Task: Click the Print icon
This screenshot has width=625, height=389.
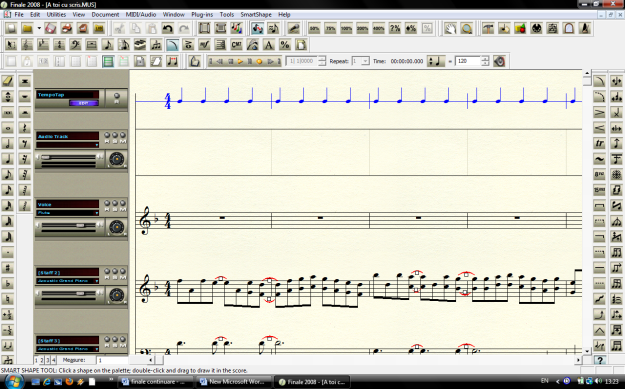Action: (x=67, y=28)
